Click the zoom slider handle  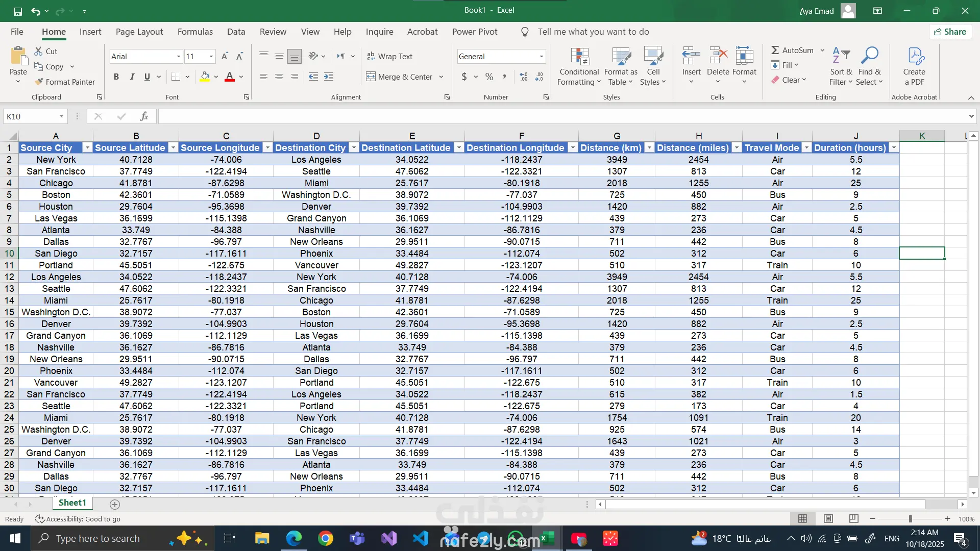pos(910,519)
